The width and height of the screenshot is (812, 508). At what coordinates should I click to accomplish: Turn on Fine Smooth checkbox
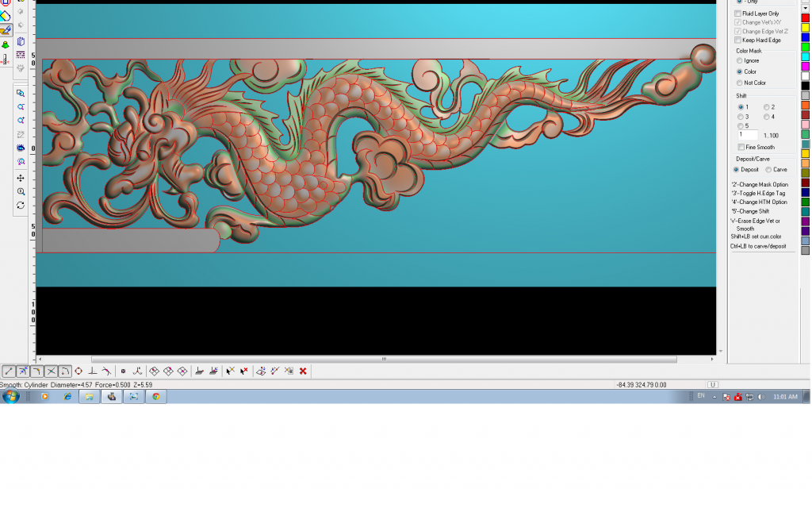point(741,147)
